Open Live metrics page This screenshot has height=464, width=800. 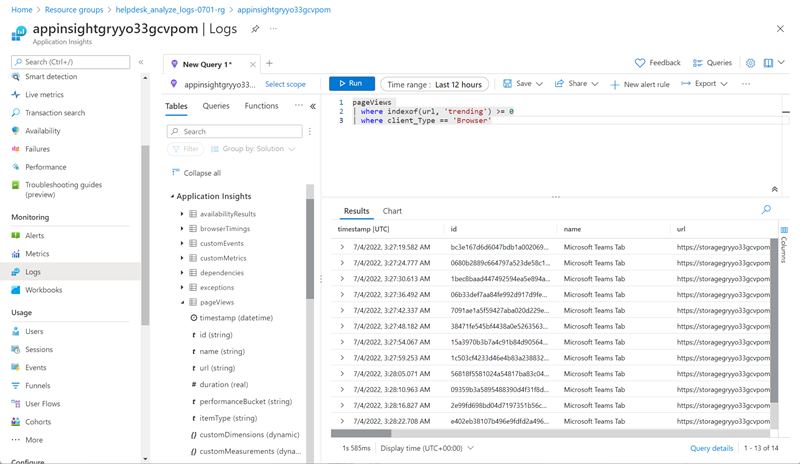[44, 94]
